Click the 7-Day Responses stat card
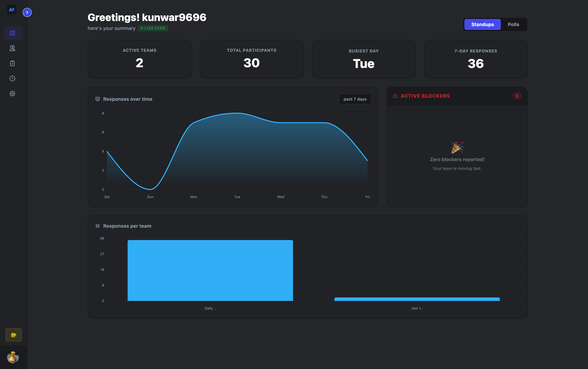 476,59
